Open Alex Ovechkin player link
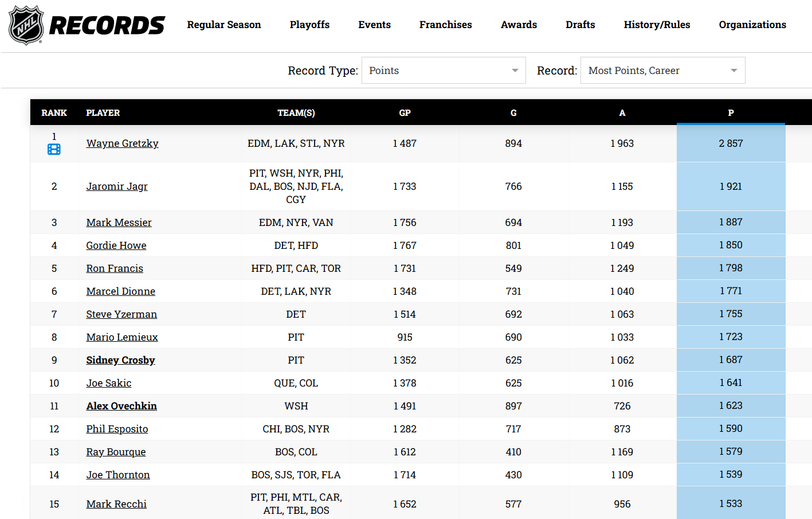Image resolution: width=812 pixels, height=519 pixels. [121, 406]
